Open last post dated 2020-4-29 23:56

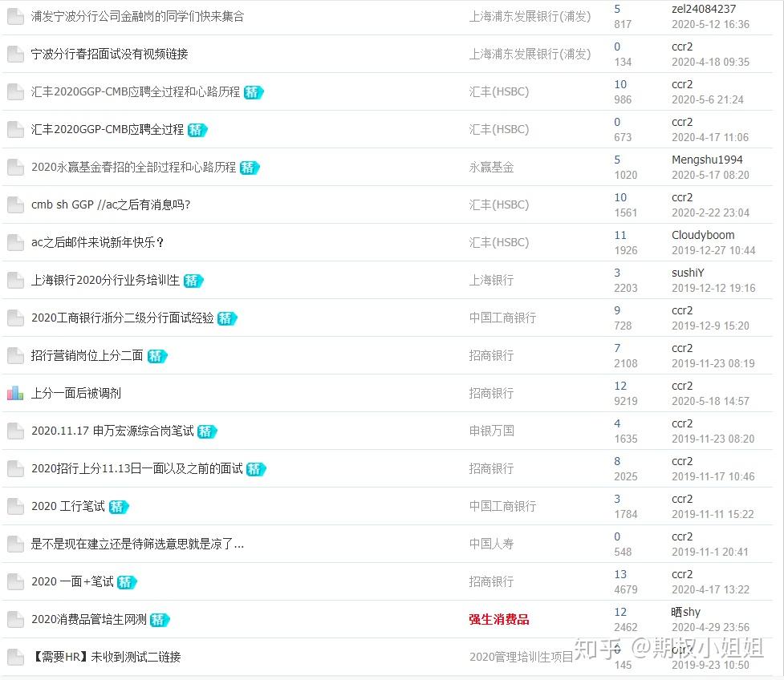click(x=710, y=628)
